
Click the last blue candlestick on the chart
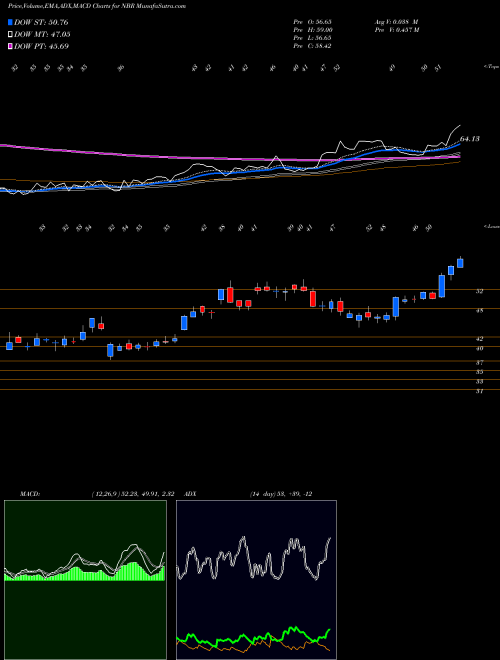click(460, 263)
